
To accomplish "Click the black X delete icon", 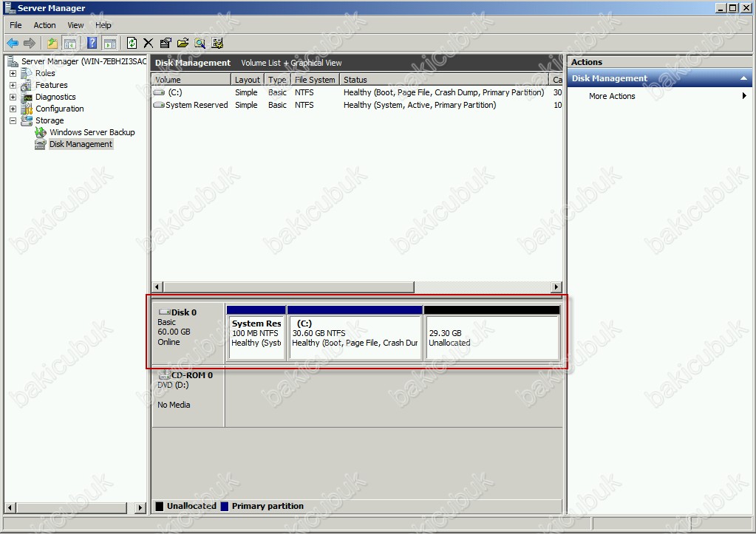I will [x=149, y=44].
